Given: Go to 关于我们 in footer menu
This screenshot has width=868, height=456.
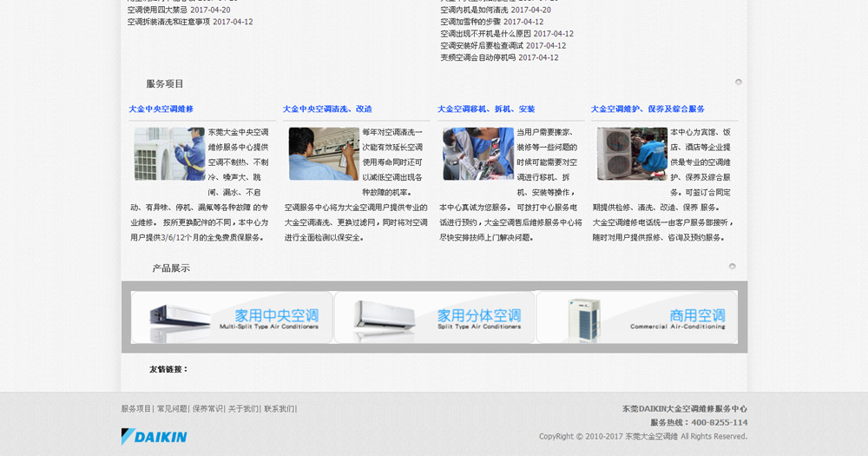Looking at the screenshot, I should (x=243, y=409).
